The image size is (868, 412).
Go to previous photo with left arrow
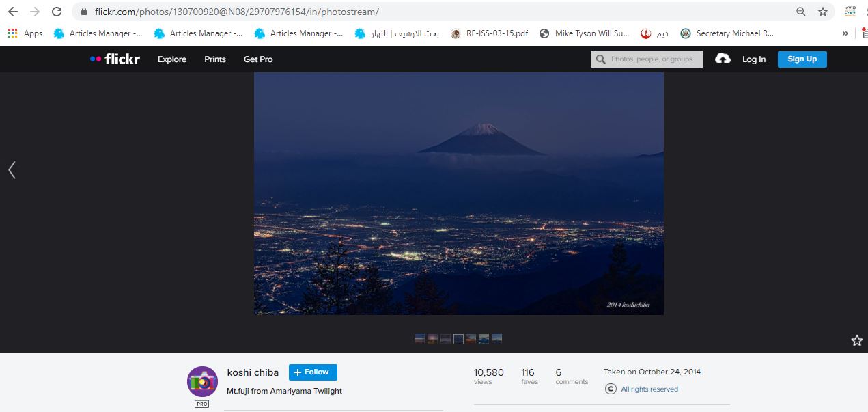click(12, 170)
